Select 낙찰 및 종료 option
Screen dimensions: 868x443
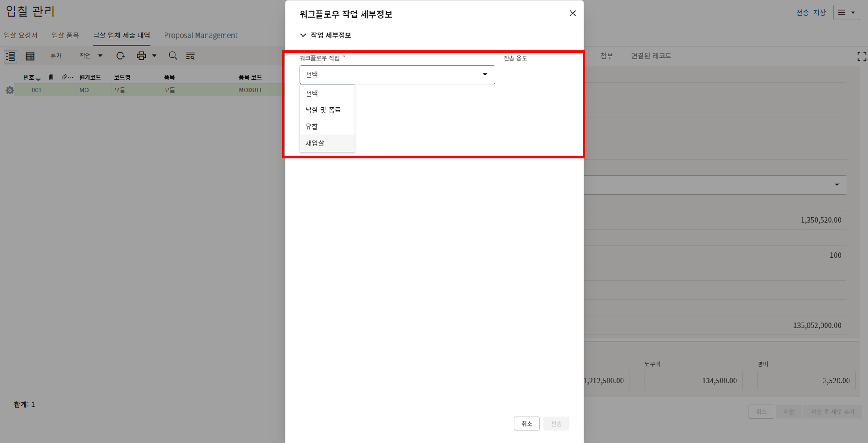323,110
